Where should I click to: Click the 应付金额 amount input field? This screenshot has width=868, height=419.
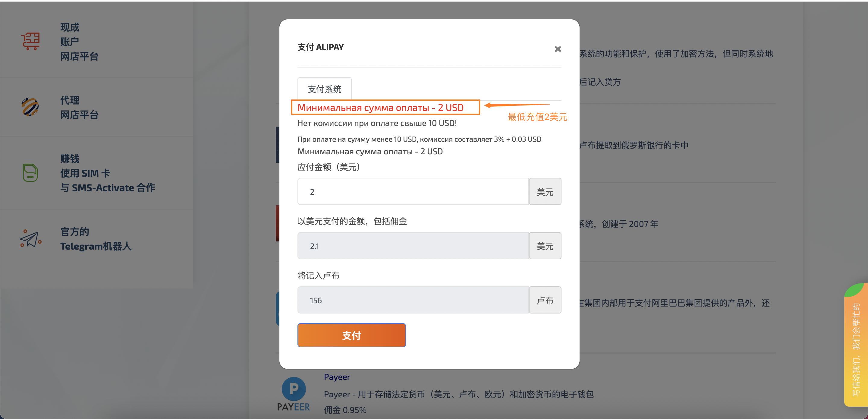[413, 192]
